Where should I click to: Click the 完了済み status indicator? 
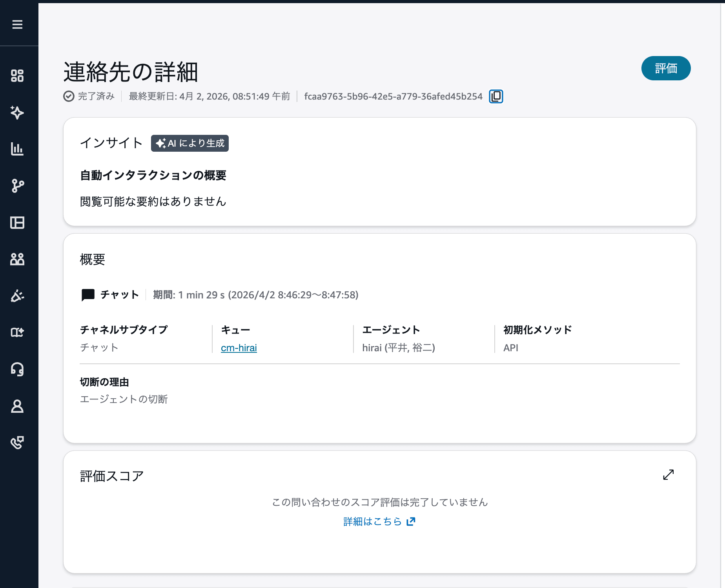click(x=88, y=96)
